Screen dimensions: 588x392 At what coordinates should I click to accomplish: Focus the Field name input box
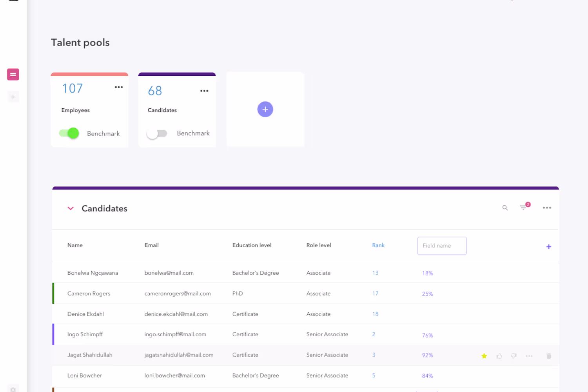[442, 246]
